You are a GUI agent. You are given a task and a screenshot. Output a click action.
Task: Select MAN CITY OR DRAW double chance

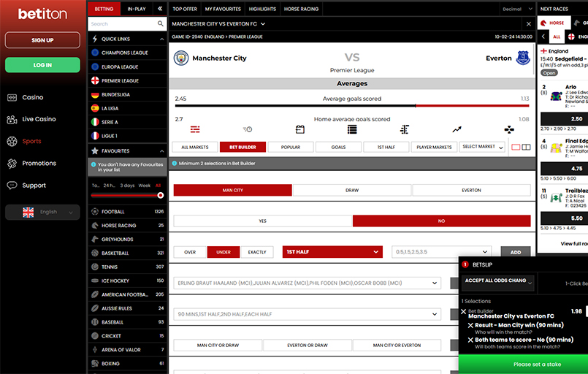[x=218, y=345]
